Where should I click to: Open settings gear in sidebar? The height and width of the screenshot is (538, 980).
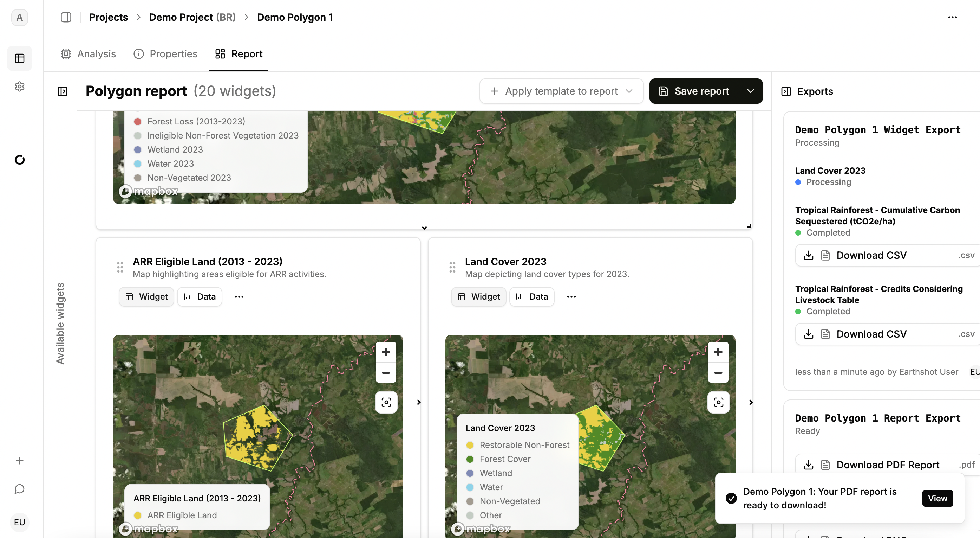pyautogui.click(x=19, y=87)
